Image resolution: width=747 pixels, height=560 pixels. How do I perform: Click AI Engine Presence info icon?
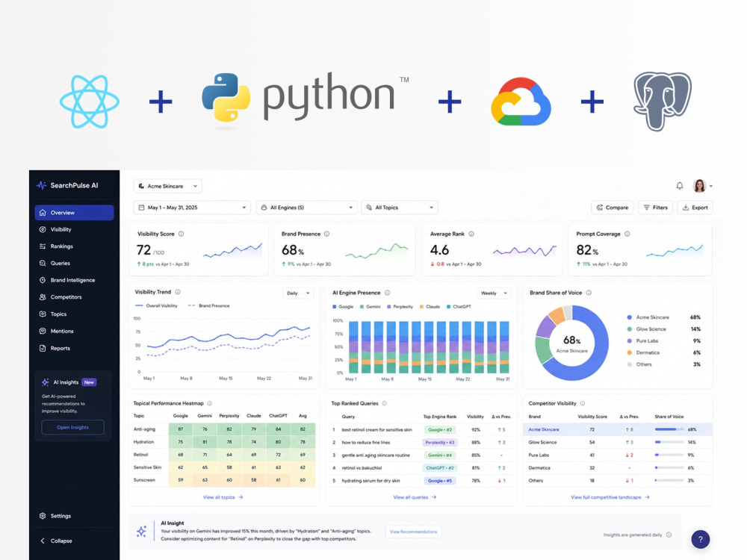(x=387, y=293)
